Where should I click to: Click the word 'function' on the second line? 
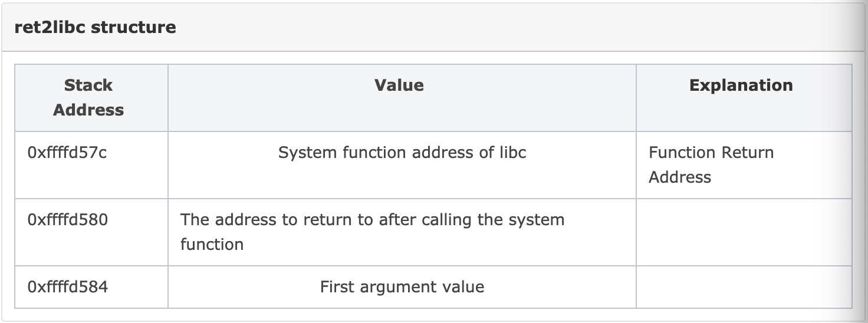point(212,244)
